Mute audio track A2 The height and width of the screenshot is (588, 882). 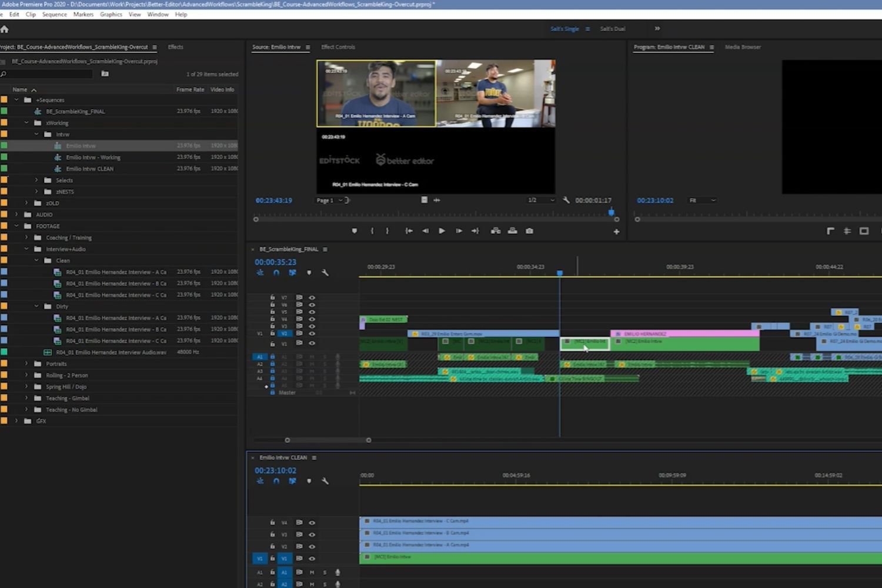(312, 364)
